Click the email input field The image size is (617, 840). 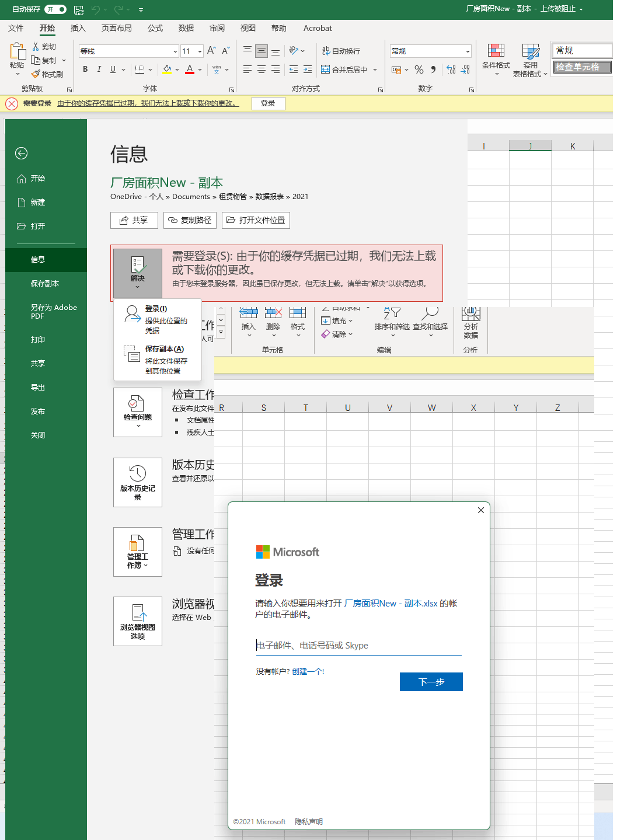(358, 646)
